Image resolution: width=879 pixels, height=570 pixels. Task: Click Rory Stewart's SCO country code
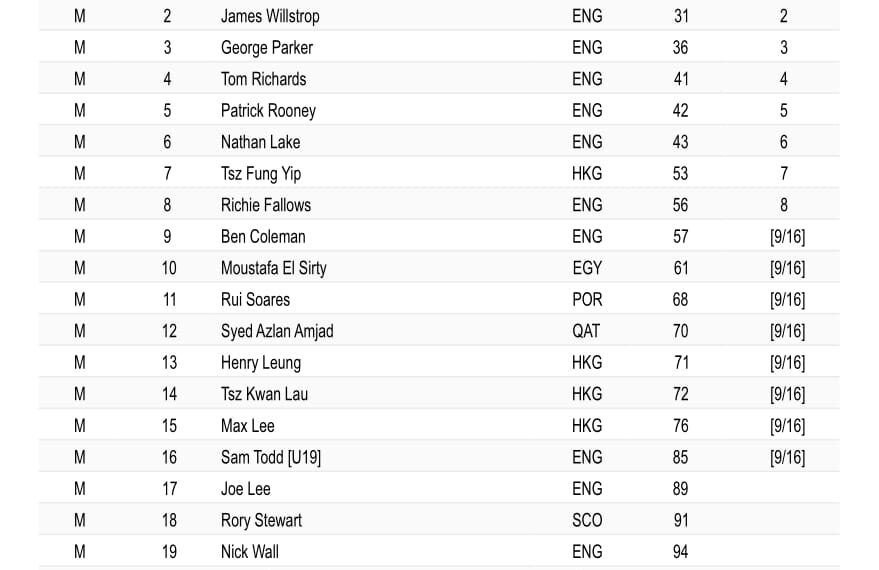(587, 520)
